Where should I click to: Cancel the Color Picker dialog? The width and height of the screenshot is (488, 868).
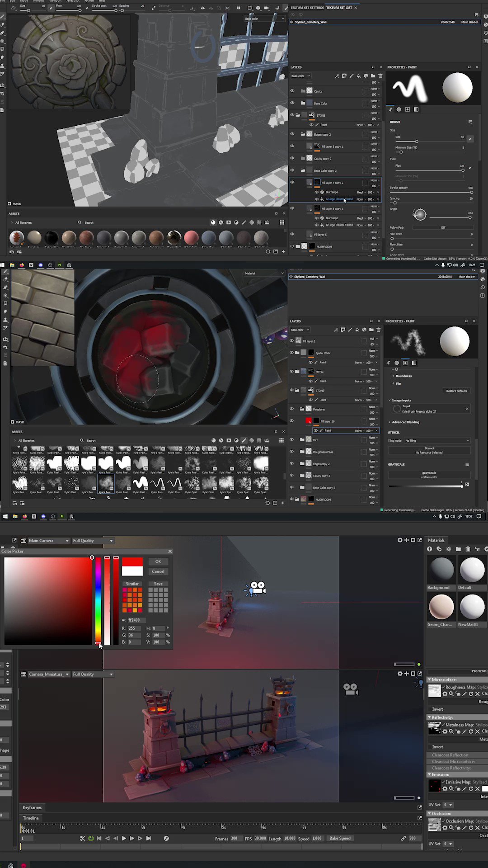coord(158,571)
